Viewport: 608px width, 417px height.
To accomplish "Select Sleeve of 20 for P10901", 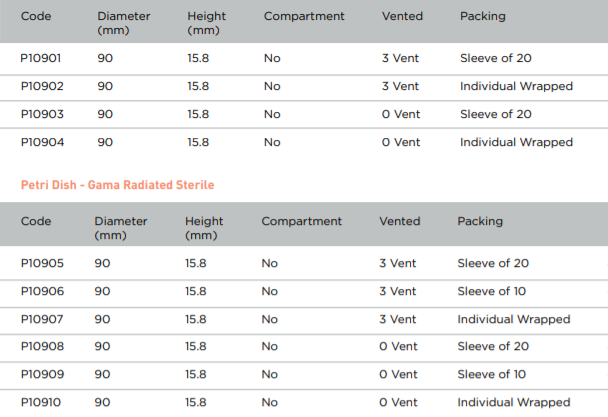I will click(x=496, y=58).
